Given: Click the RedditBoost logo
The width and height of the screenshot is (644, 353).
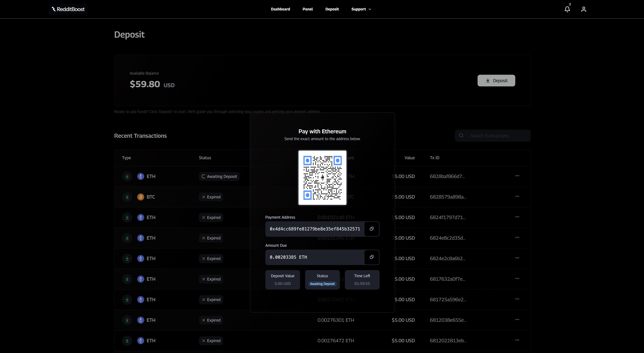Looking at the screenshot, I should coord(68,9).
